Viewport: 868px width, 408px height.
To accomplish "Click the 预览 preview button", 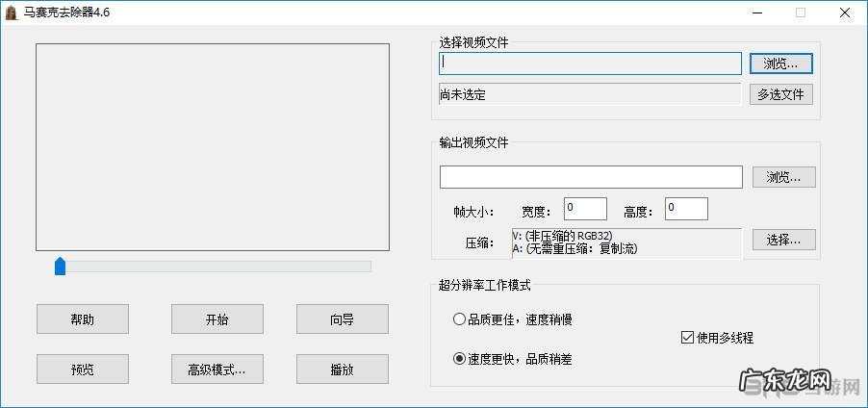I will click(x=83, y=369).
